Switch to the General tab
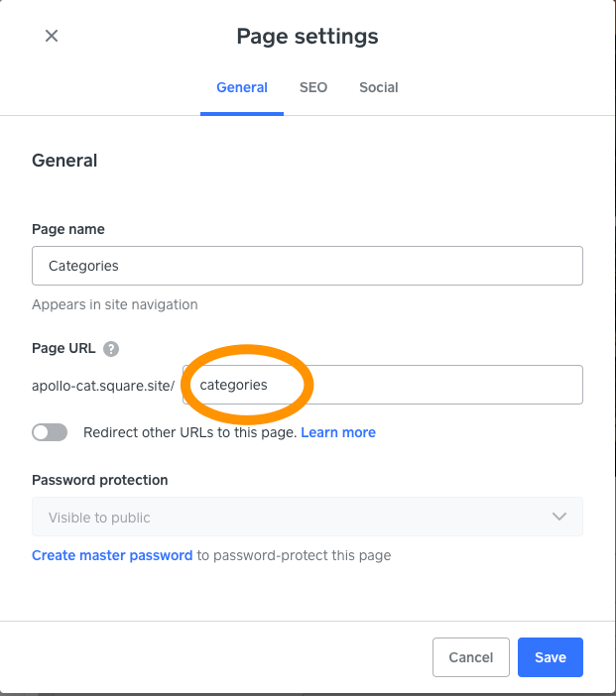The width and height of the screenshot is (616, 696). point(242,87)
